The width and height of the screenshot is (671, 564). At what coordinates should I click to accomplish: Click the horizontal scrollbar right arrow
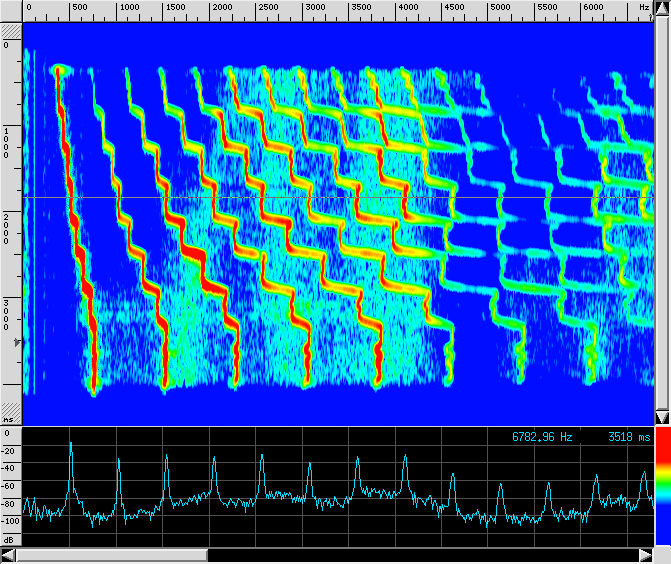pos(645,555)
